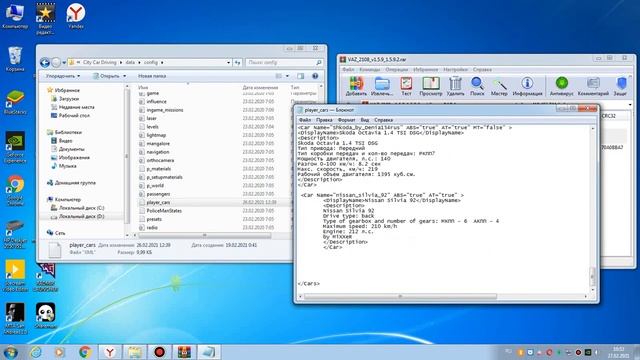
Task: Open the Google Chrome desktop icon
Action: coord(15,190)
